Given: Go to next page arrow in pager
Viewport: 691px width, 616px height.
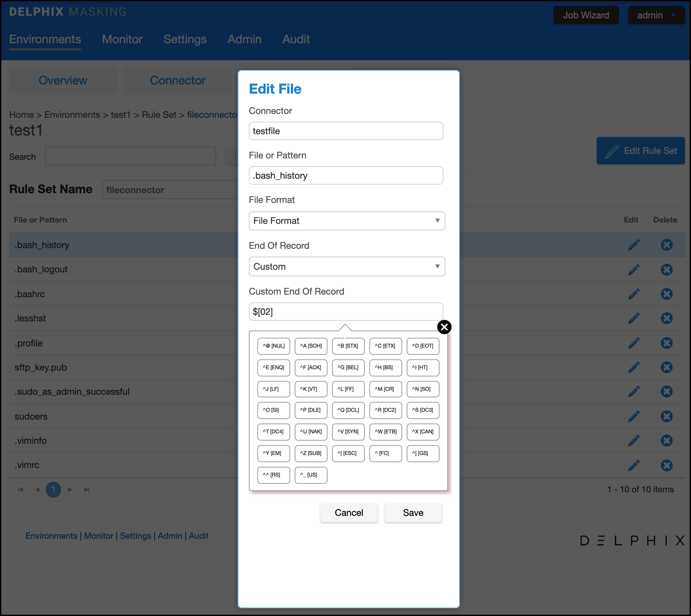Looking at the screenshot, I should point(70,489).
